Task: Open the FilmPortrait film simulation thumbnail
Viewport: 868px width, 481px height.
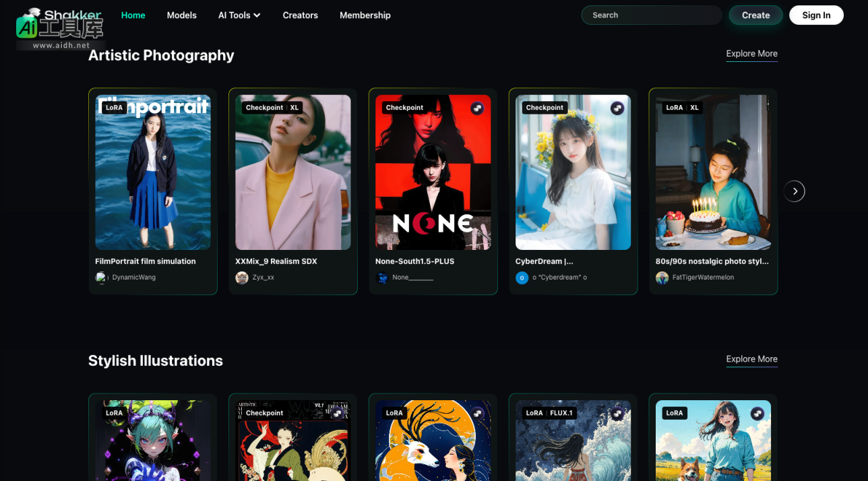Action: tap(153, 172)
